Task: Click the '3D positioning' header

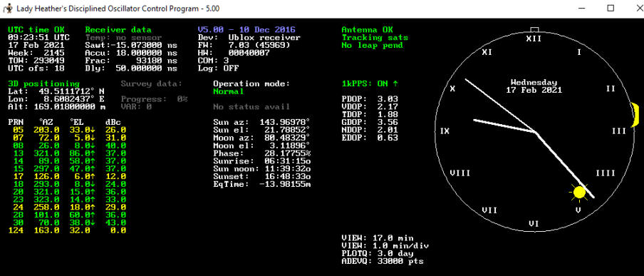Action: point(44,83)
